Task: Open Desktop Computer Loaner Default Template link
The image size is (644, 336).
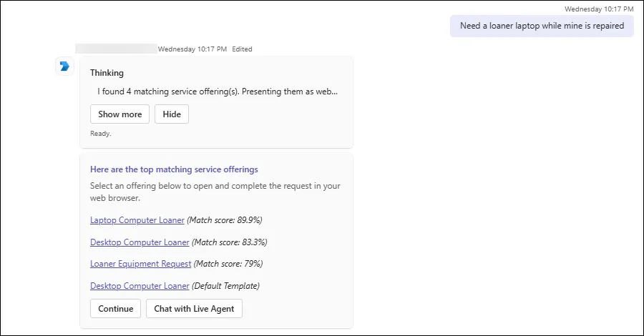Action: point(140,286)
